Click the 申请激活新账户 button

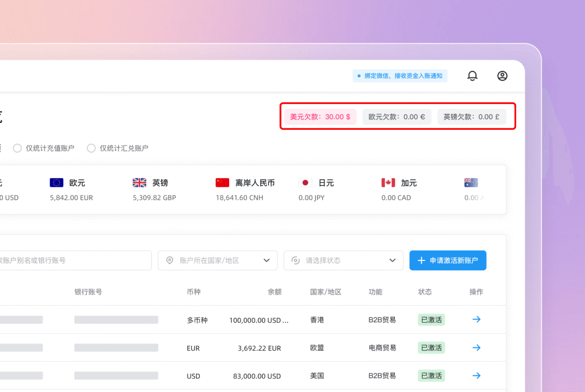click(447, 260)
